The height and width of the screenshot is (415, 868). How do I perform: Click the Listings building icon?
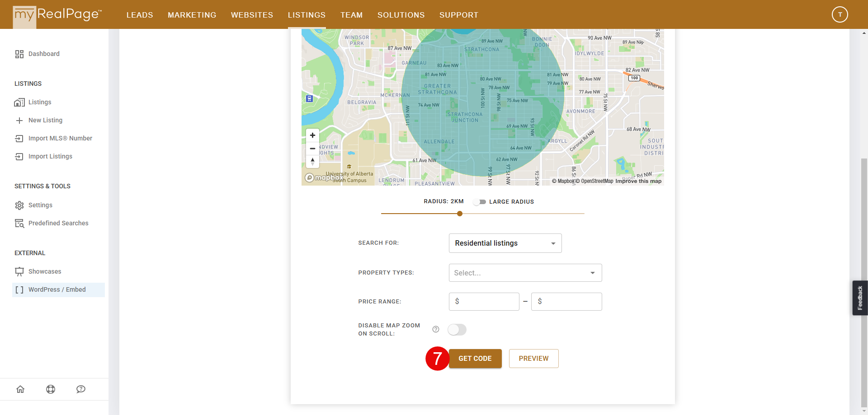pos(19,103)
